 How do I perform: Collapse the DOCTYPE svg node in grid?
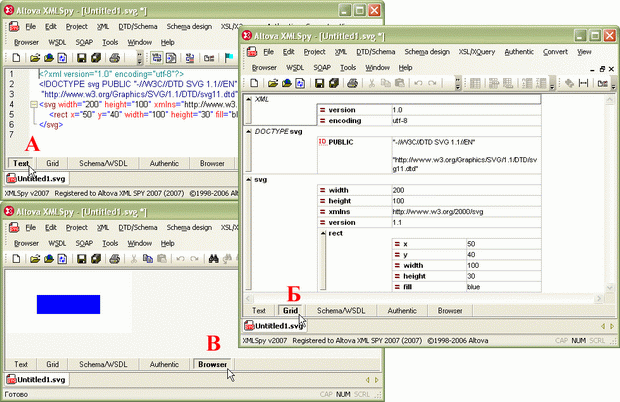pyautogui.click(x=249, y=132)
